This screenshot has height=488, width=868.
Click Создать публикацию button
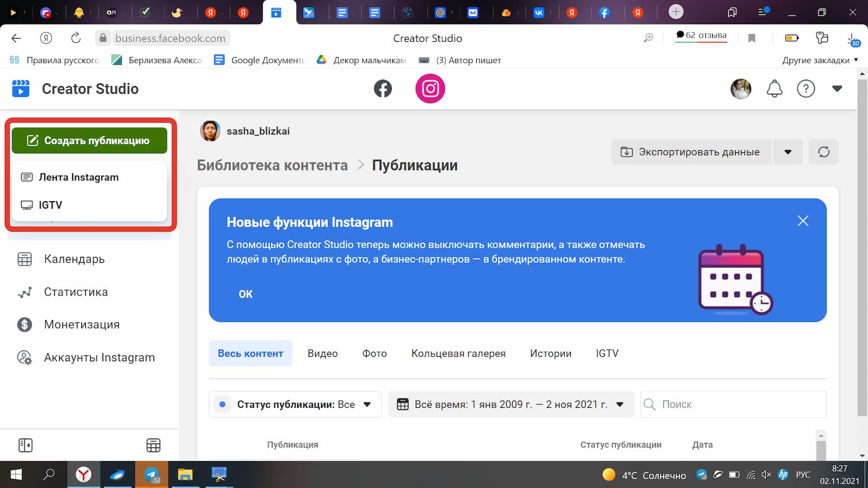89,140
